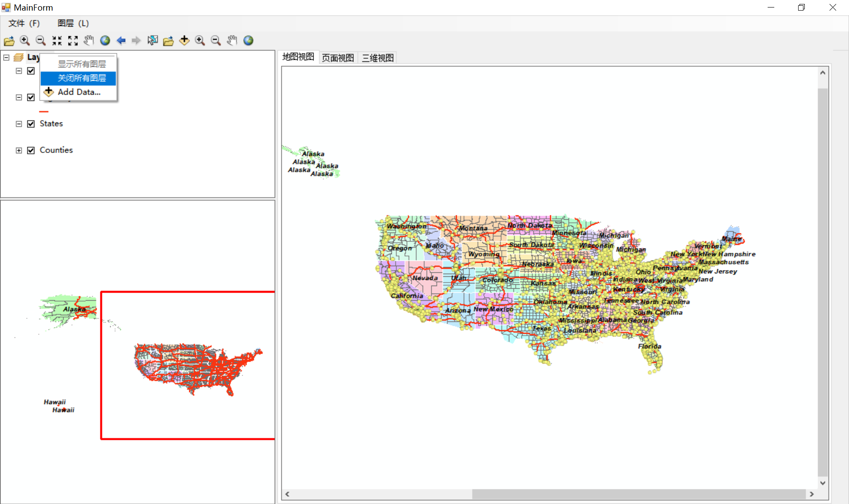Choose 关闭所有图层 in the context menu
Screen dimensions: 849x504
(x=82, y=78)
